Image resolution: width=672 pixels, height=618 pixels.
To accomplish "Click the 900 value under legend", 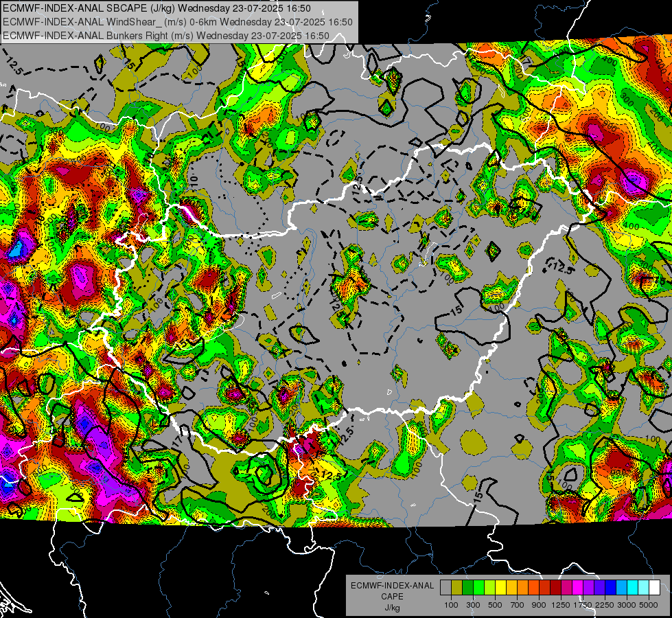I will [x=539, y=605].
